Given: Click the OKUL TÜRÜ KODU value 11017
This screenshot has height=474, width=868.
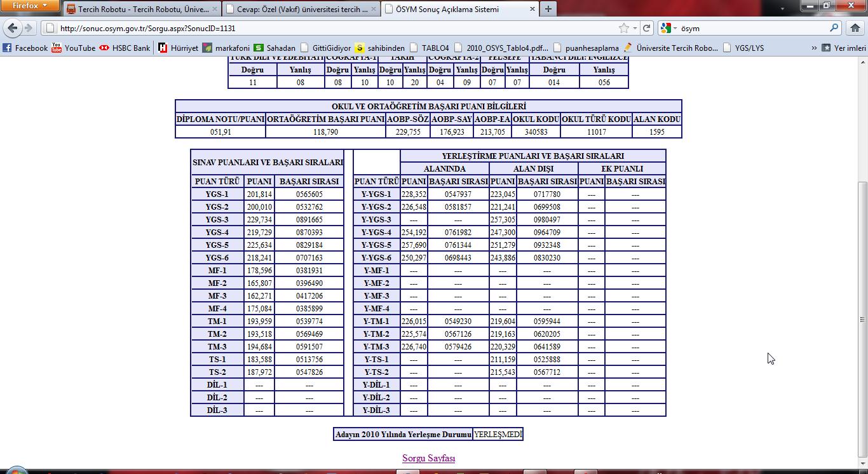Looking at the screenshot, I should (596, 132).
